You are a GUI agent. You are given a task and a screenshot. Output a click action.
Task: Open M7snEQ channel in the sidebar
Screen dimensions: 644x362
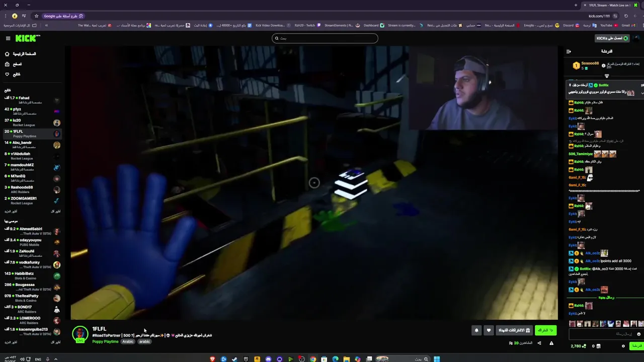point(32,178)
